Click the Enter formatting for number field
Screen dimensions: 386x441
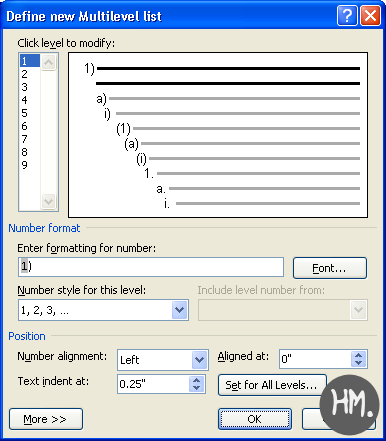coord(151,267)
